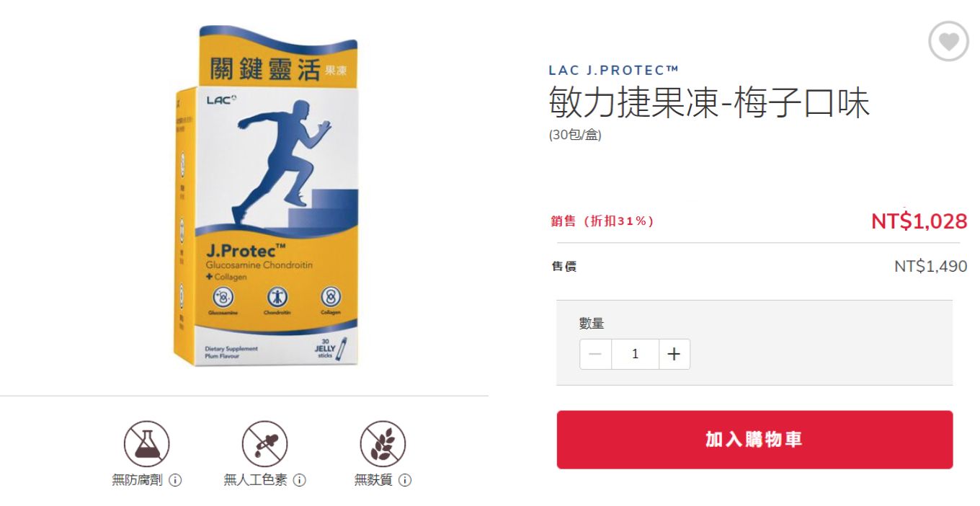Screen dimensions: 980x506
Task: Open info tooltip beside 無防腐劑
Action: coord(175,480)
